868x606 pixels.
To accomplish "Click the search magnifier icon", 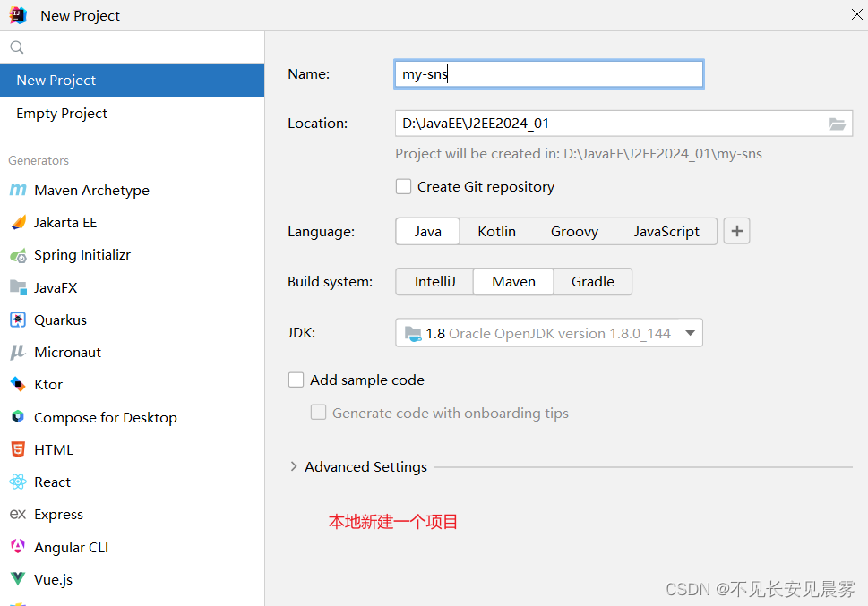I will coord(17,47).
